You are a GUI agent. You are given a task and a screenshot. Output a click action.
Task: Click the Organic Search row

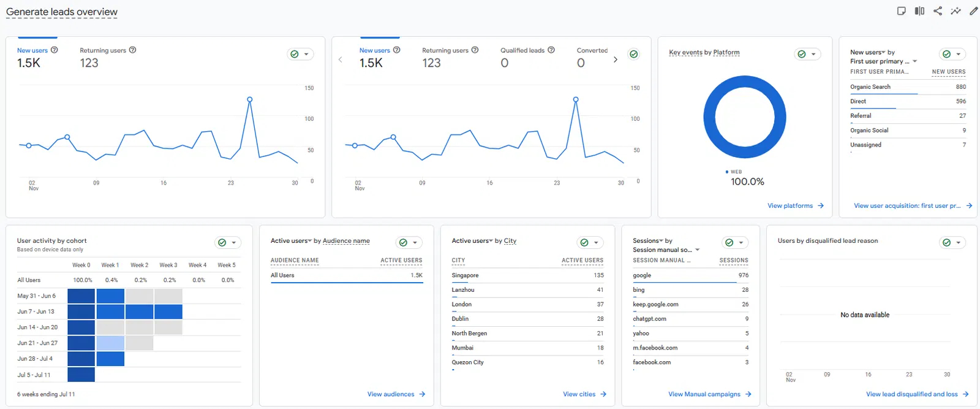click(x=908, y=87)
